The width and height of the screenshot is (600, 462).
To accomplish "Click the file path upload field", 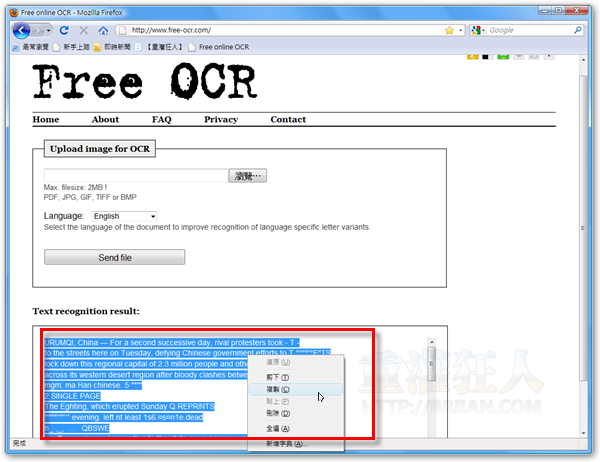I will (136, 176).
